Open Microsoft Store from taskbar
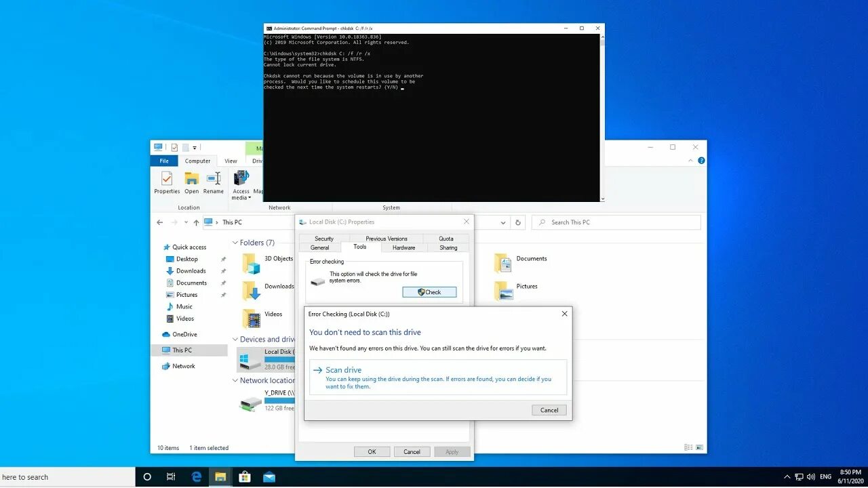 point(245,477)
